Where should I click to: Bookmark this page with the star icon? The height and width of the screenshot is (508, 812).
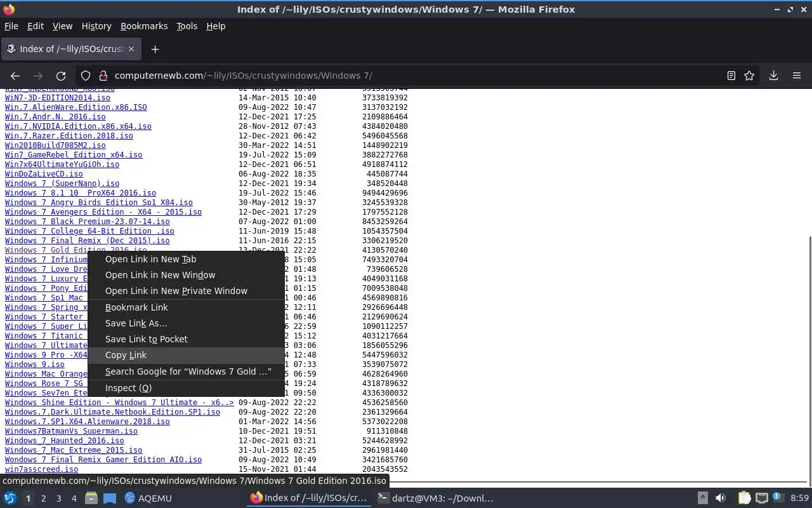pyautogui.click(x=749, y=76)
